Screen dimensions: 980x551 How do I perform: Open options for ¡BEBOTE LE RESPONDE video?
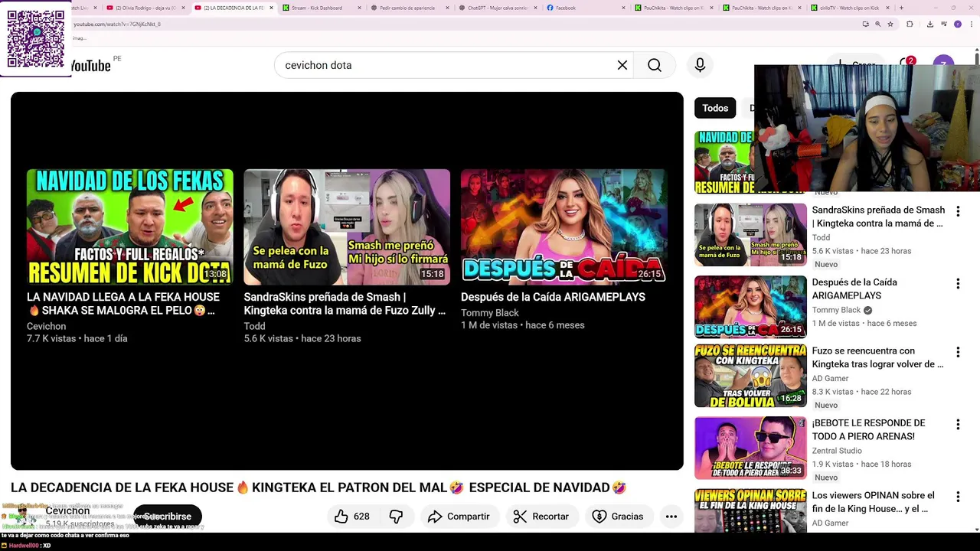point(958,425)
